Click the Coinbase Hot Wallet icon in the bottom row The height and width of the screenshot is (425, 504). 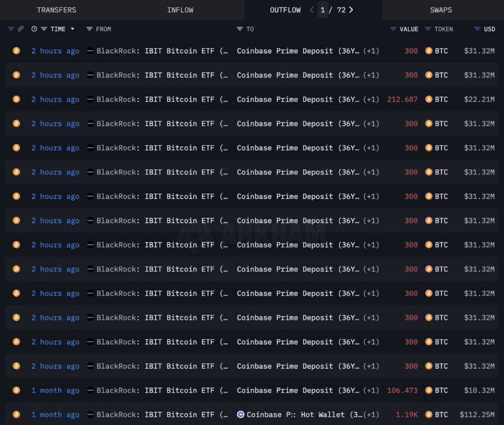[x=241, y=415]
